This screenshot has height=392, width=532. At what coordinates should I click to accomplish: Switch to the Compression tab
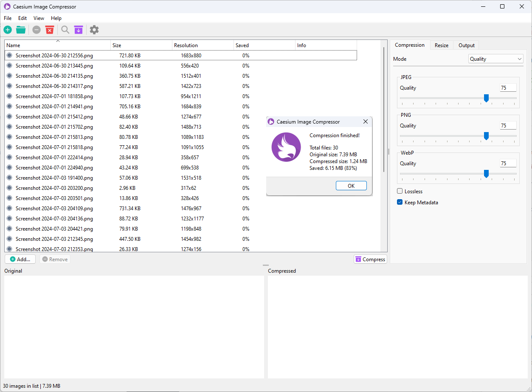tap(410, 45)
